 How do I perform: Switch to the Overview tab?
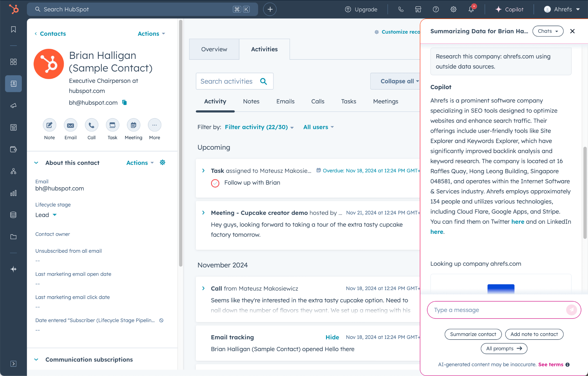[x=214, y=49]
